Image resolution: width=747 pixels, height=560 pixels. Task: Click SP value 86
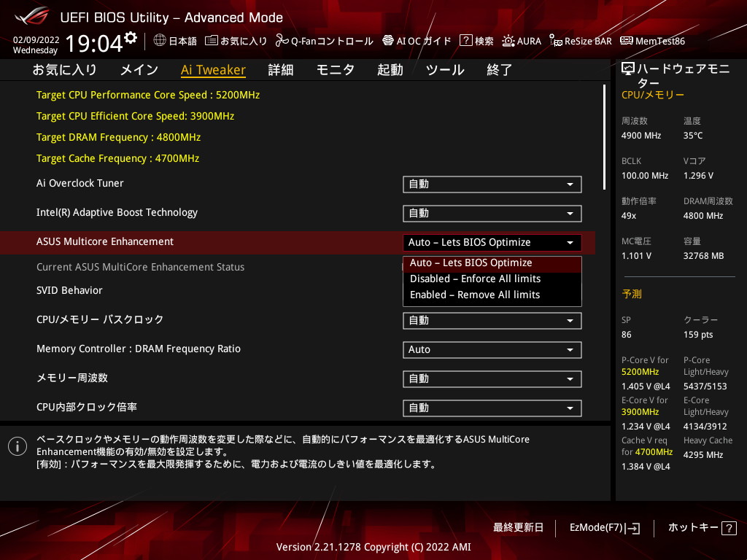pyautogui.click(x=627, y=335)
